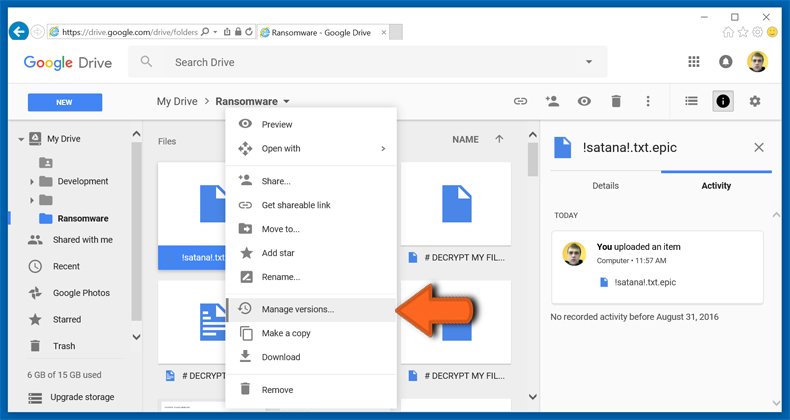Open Ransomware folder dropdown in breadcrumb
Screen dimensions: 790x420
click(x=286, y=101)
